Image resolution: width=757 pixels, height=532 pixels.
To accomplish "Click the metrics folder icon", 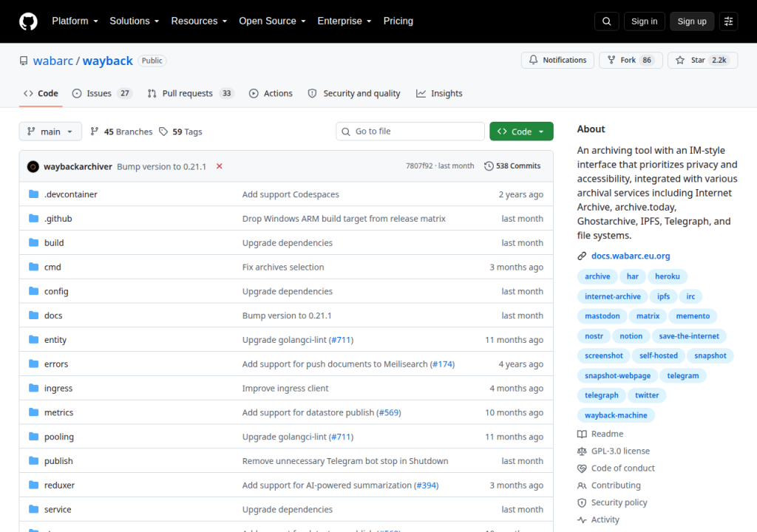I will click(x=33, y=412).
